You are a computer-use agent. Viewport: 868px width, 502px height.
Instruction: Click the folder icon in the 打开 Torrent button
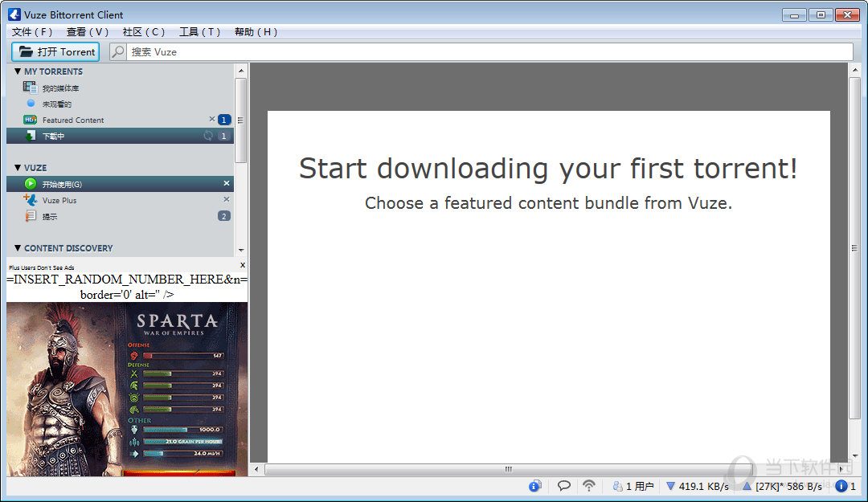(x=26, y=51)
